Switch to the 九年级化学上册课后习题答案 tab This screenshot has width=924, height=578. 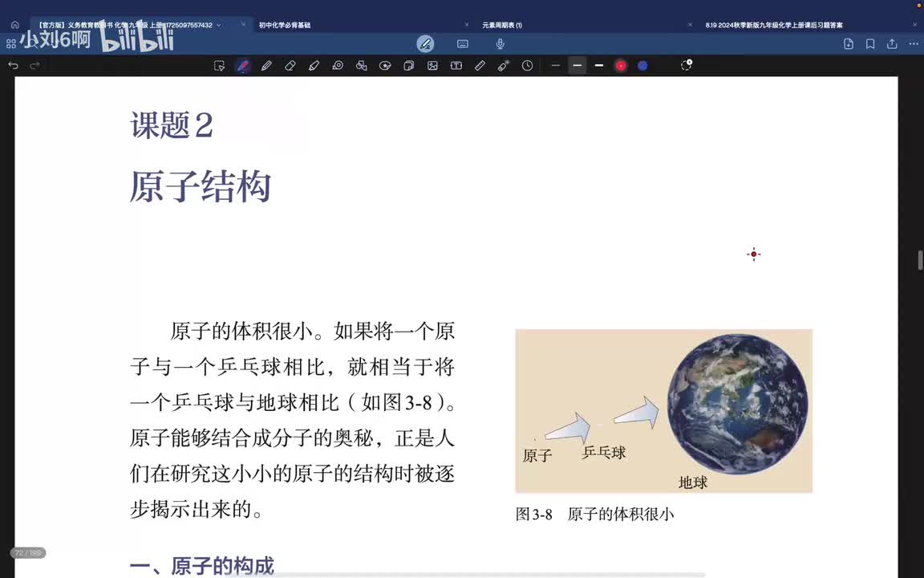tap(774, 25)
